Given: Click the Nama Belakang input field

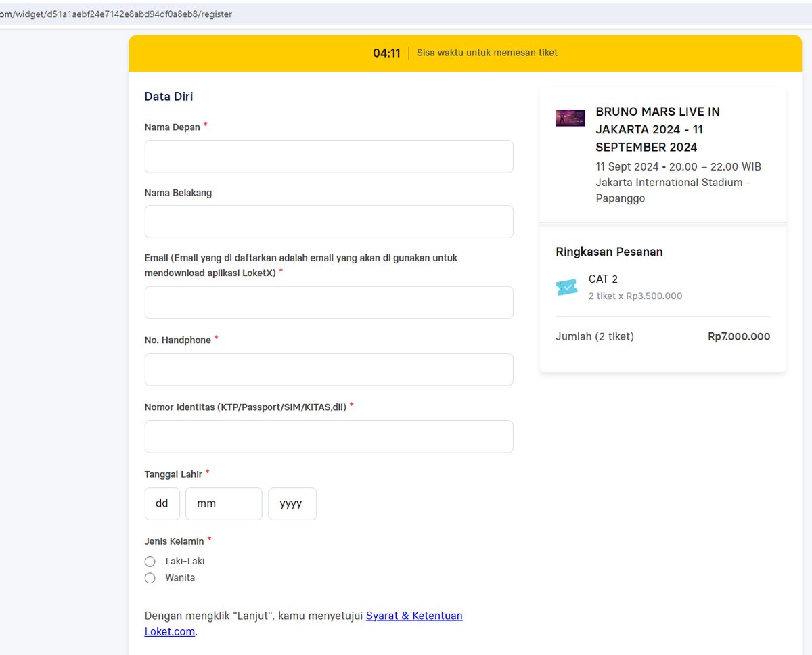Looking at the screenshot, I should [329, 221].
